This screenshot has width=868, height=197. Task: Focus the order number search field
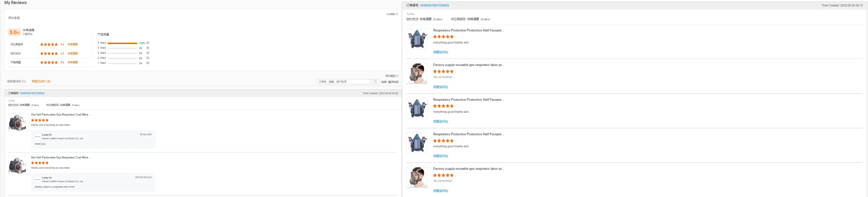pyautogui.click(x=343, y=82)
